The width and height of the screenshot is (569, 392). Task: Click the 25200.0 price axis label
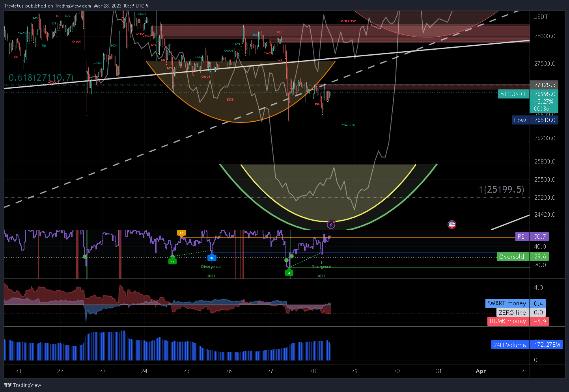[545, 197]
